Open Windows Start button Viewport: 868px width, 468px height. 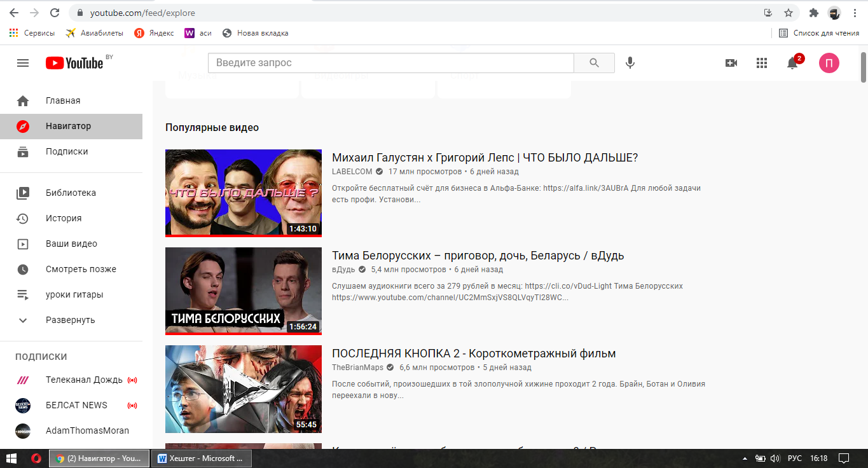coord(12,458)
